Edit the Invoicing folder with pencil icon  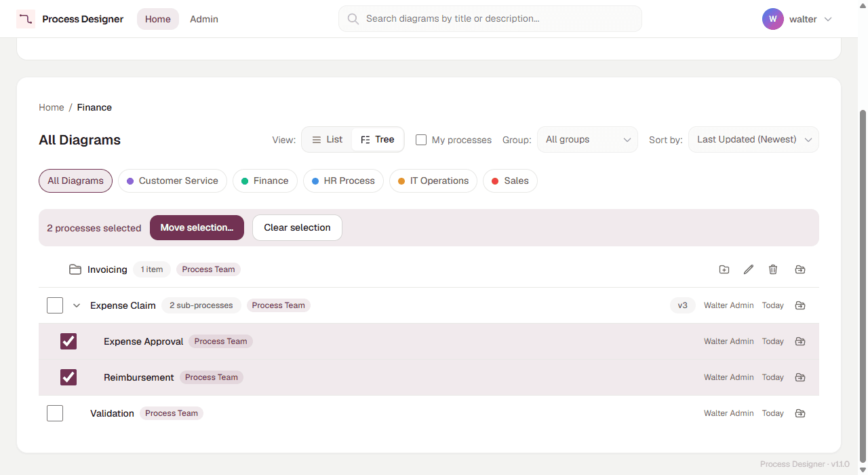[749, 269]
